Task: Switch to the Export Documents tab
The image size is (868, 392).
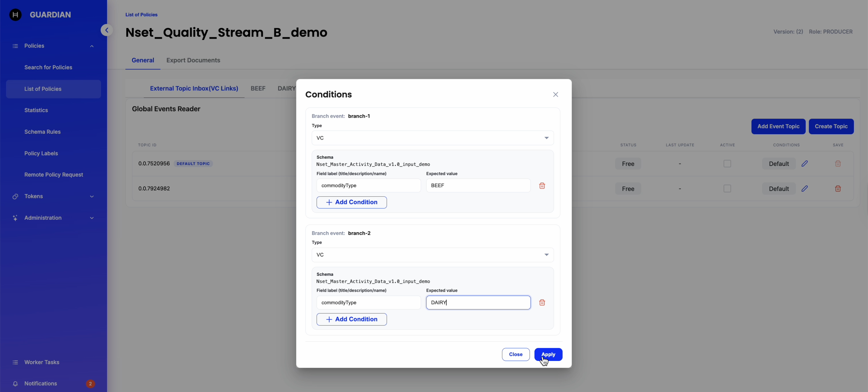Action: click(193, 60)
